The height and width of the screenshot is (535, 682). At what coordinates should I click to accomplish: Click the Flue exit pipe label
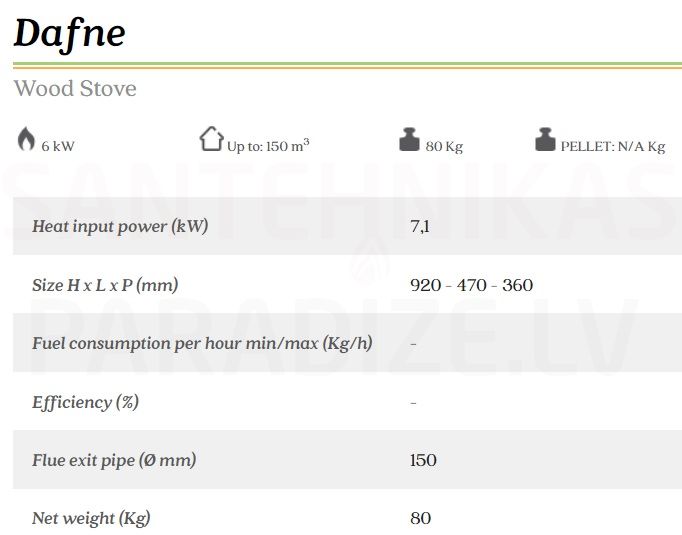[114, 460]
